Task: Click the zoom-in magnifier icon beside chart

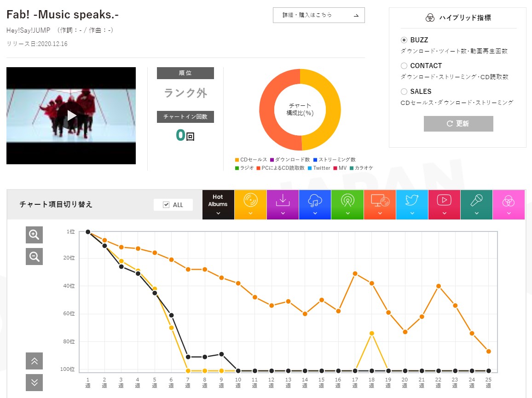Action: click(34, 235)
